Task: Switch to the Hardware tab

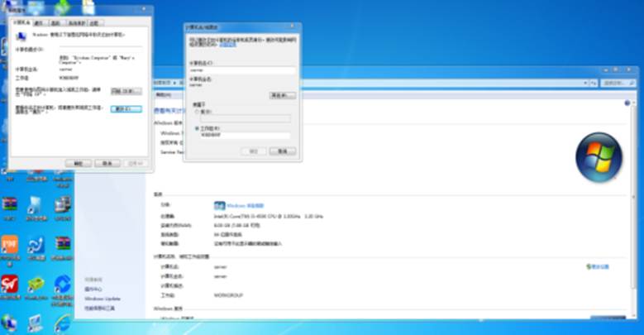Action: (x=38, y=23)
